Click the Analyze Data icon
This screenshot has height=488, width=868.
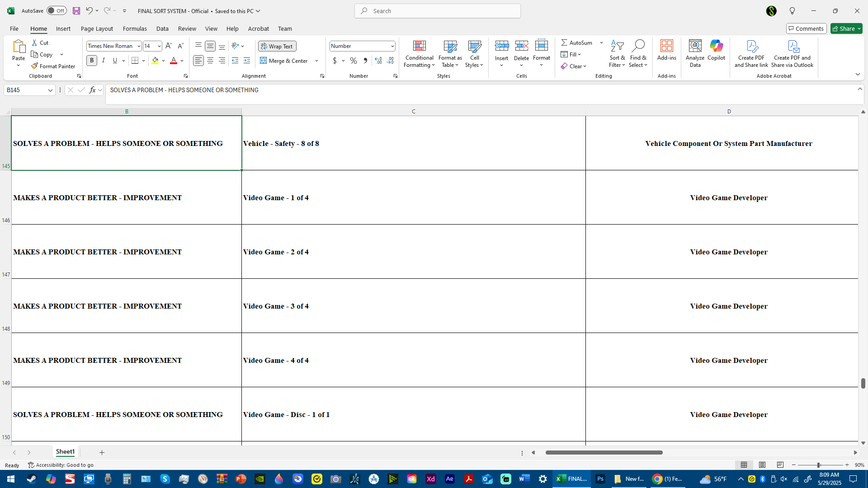click(695, 46)
